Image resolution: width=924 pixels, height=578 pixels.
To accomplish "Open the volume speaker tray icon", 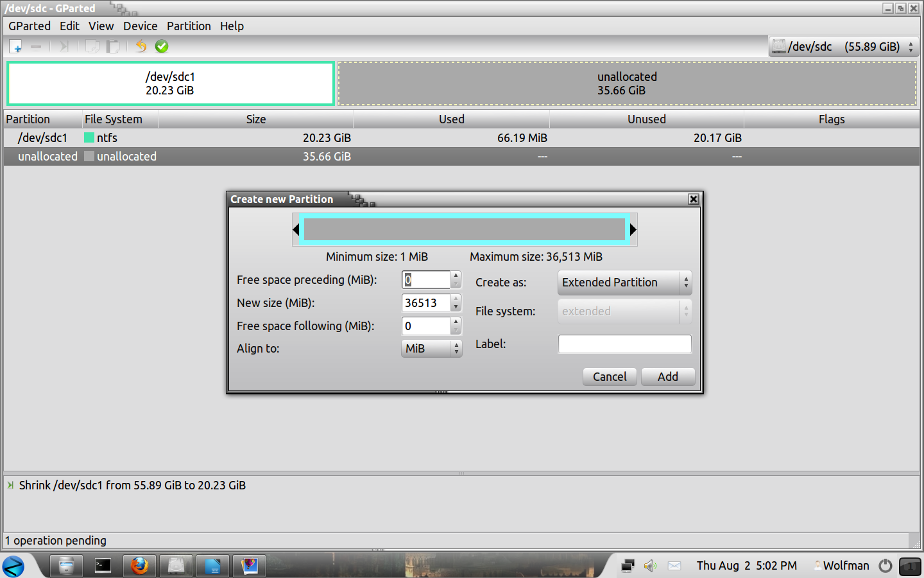I will (651, 566).
